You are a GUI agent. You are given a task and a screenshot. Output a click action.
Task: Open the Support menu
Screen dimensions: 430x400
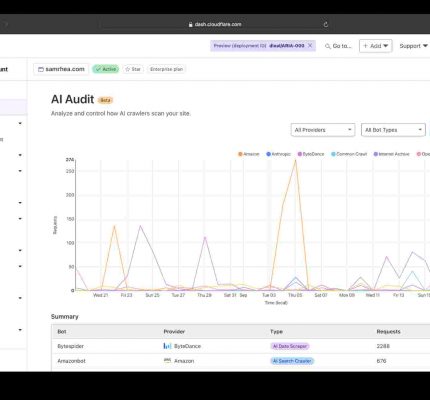[413, 46]
